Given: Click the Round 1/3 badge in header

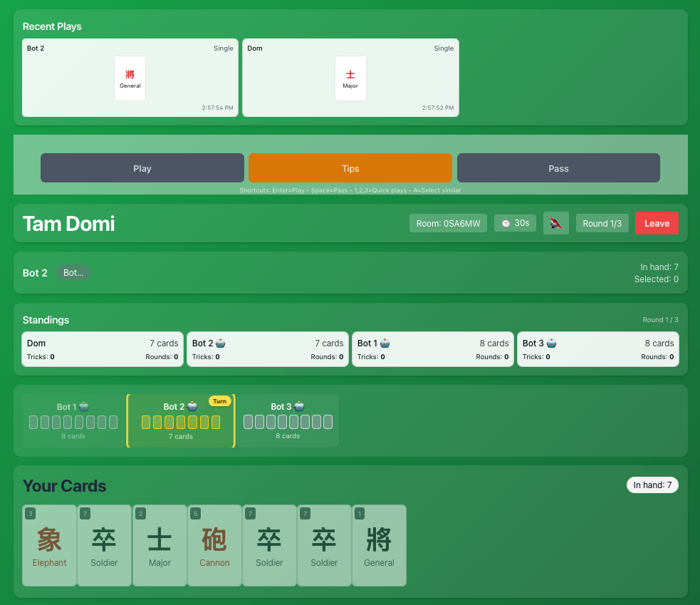Looking at the screenshot, I should click(602, 223).
